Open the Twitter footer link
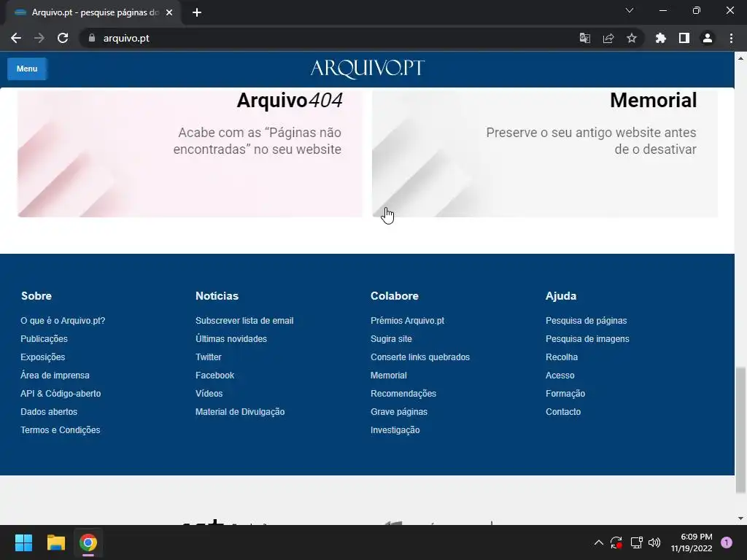Image resolution: width=747 pixels, height=560 pixels. pyautogui.click(x=208, y=357)
